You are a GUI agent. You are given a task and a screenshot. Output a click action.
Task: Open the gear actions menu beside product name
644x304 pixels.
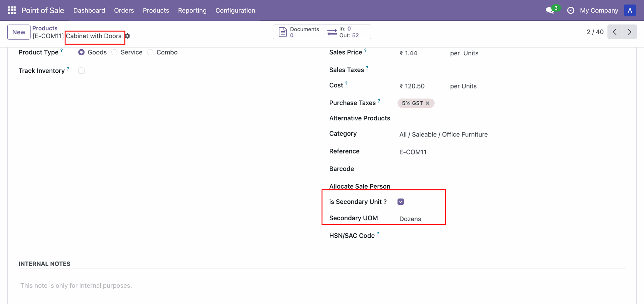pyautogui.click(x=127, y=36)
